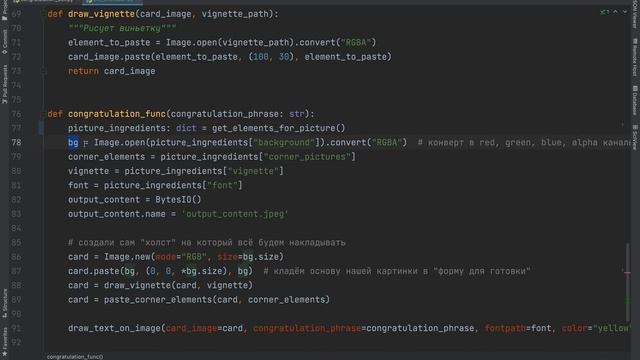Open the Favorites tool window

coord(4,341)
